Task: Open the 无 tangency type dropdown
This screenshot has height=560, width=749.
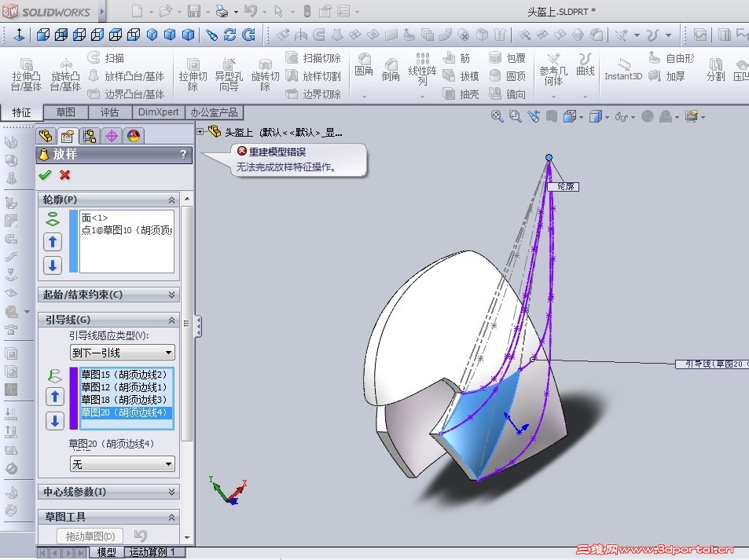Action: click(x=123, y=464)
